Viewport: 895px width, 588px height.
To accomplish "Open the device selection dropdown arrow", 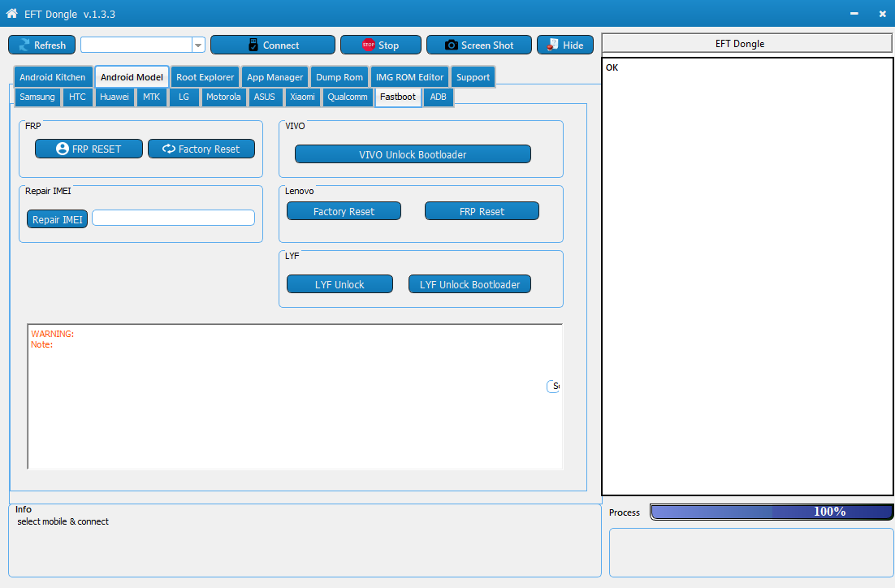I will 198,45.
